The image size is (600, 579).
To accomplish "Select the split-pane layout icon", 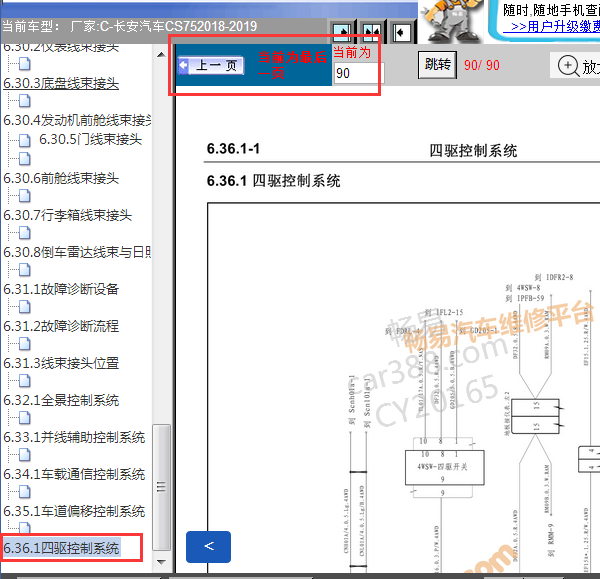I will 372,32.
